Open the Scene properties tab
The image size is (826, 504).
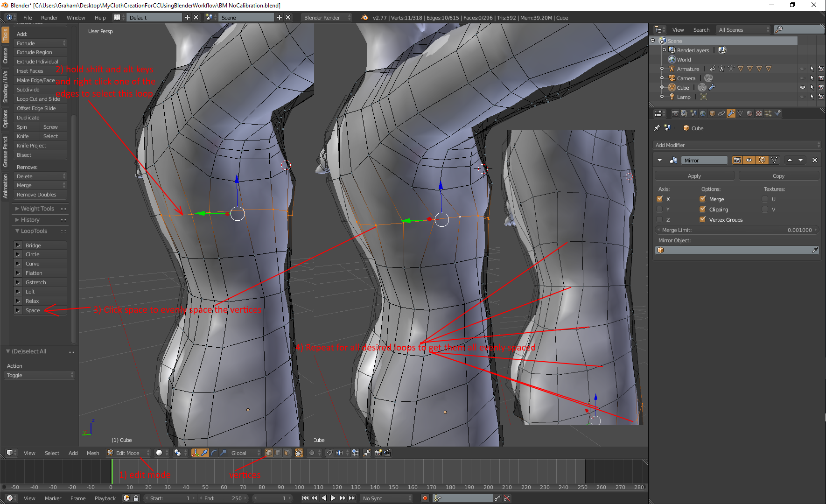(x=693, y=113)
